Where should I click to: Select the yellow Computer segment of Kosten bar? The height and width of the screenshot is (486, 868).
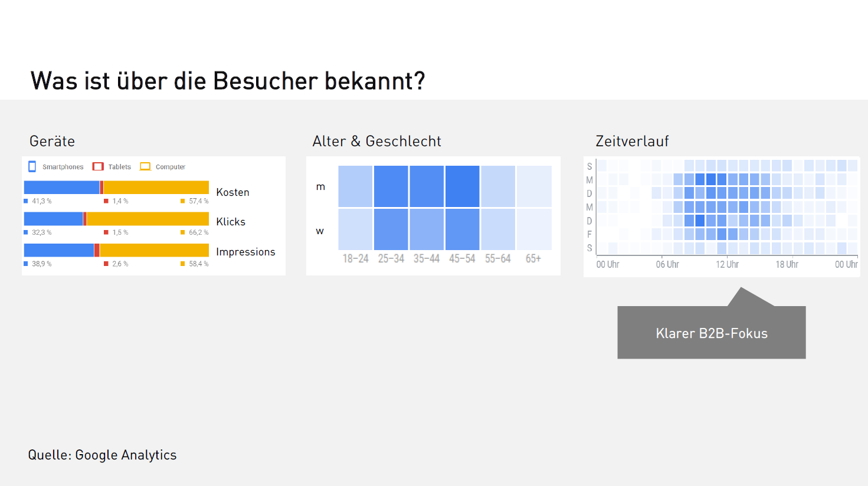156,188
